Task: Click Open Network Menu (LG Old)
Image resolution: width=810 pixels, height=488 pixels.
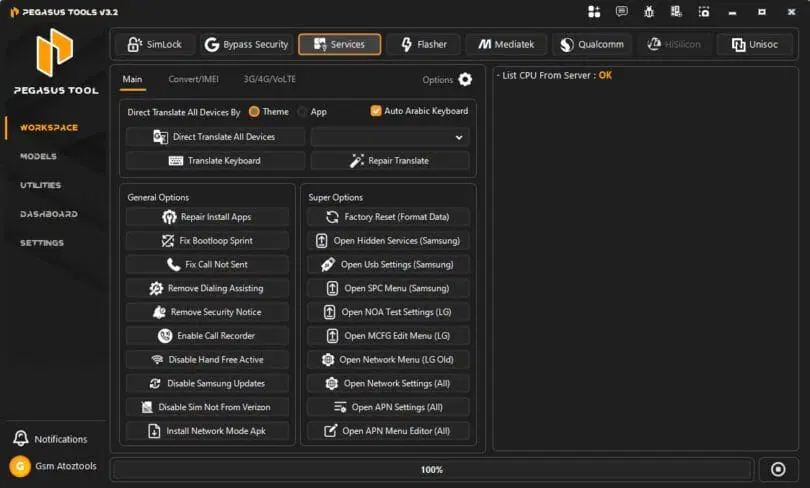Action: tap(388, 359)
